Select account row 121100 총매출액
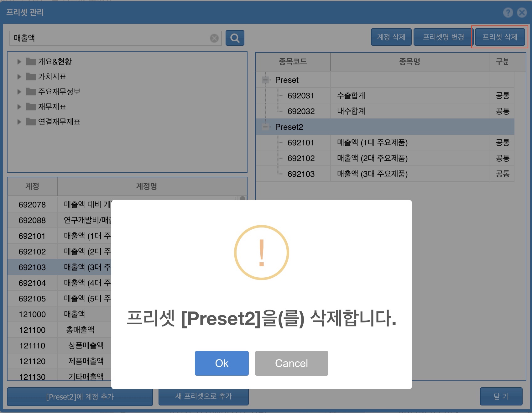Viewport: 532px width, 413px height. 60,330
